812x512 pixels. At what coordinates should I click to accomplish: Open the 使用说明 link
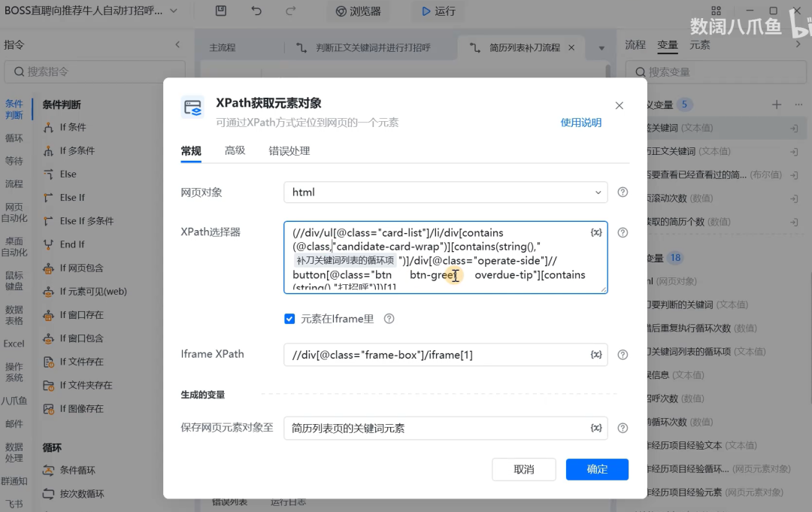(x=581, y=123)
